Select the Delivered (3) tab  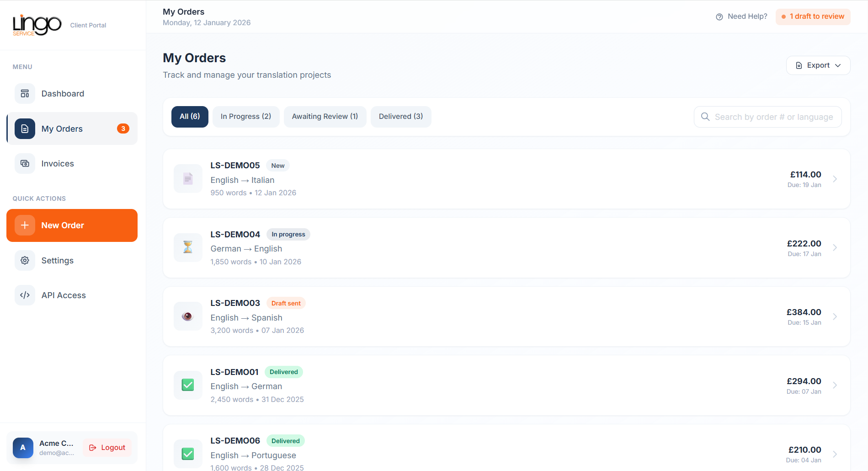pyautogui.click(x=400, y=117)
